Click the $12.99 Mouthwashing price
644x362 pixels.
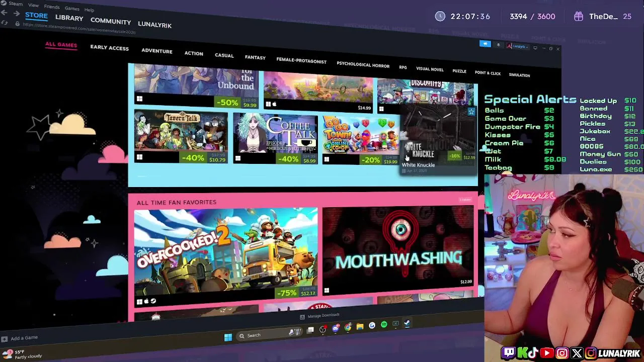pos(466,282)
